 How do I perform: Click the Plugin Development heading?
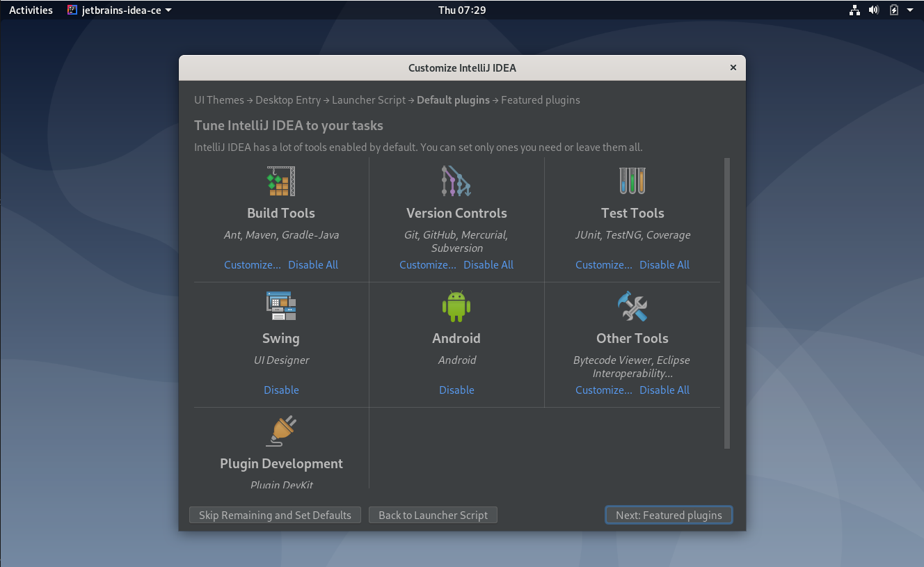(281, 463)
